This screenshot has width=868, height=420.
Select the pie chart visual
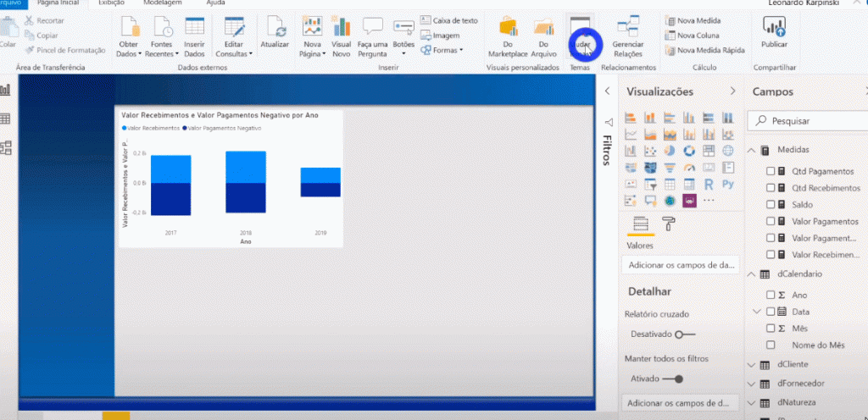pos(670,151)
